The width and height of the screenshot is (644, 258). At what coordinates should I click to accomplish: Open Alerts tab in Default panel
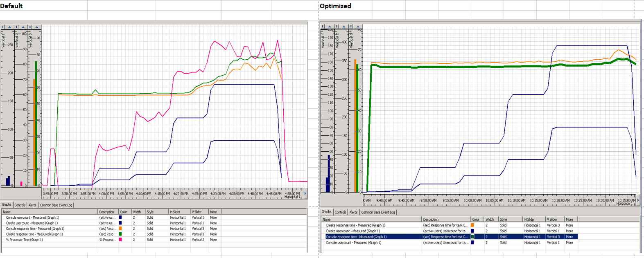32,205
